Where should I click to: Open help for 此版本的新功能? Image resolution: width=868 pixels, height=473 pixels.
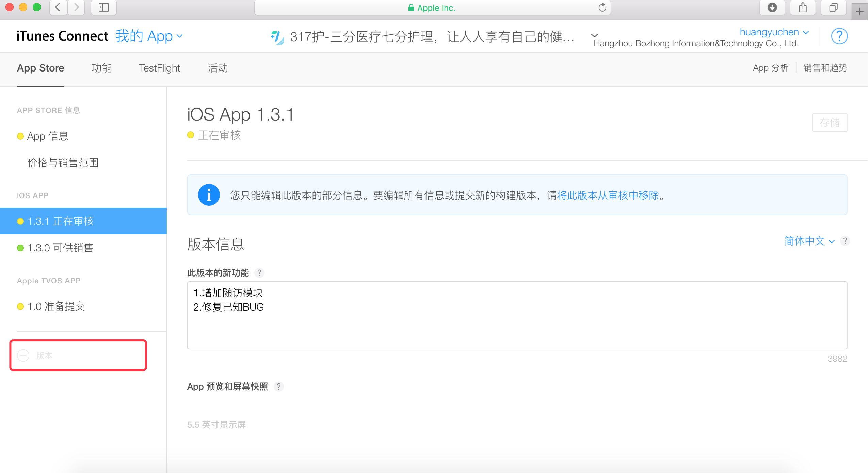point(259,273)
